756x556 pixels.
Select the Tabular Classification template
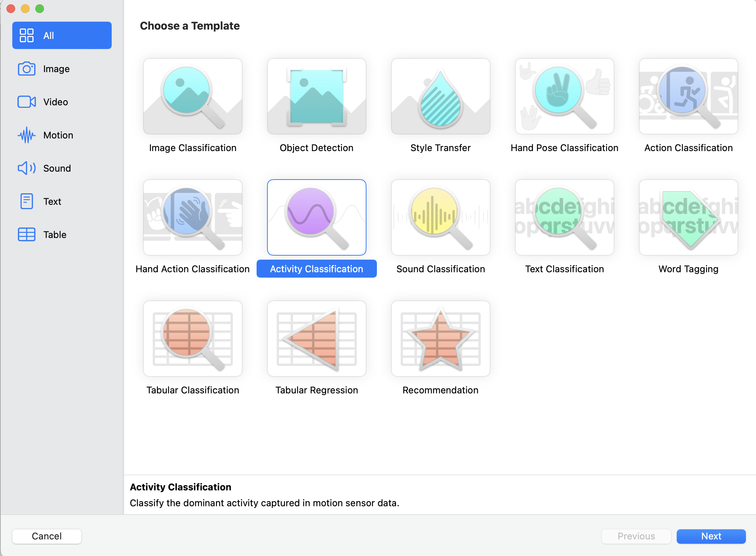(x=193, y=339)
